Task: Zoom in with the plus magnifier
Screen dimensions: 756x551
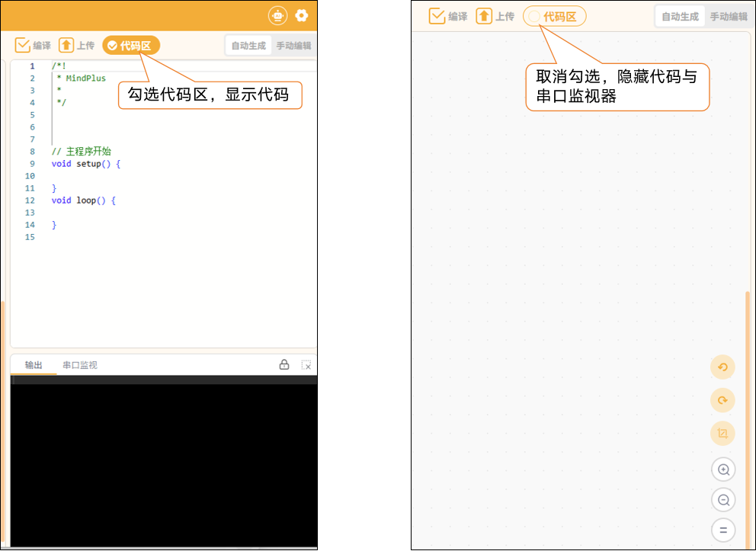Action: pyautogui.click(x=723, y=469)
